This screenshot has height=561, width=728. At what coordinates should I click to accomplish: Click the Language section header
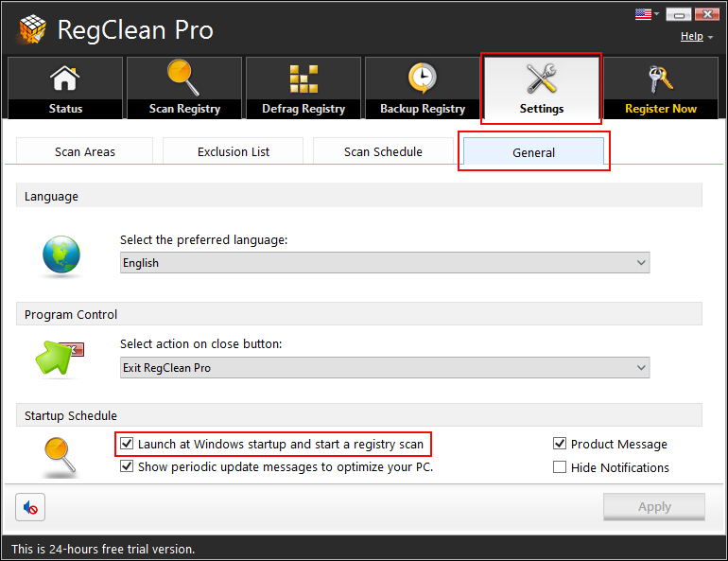click(x=359, y=196)
